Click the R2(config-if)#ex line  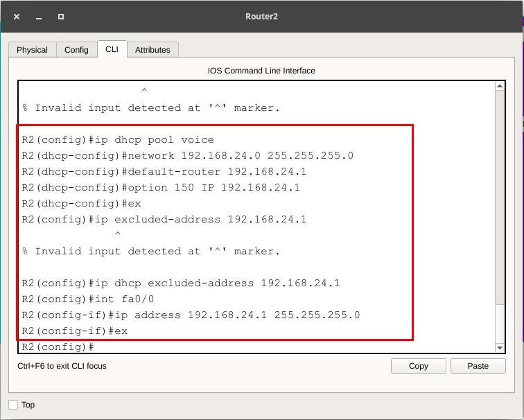tap(75, 331)
